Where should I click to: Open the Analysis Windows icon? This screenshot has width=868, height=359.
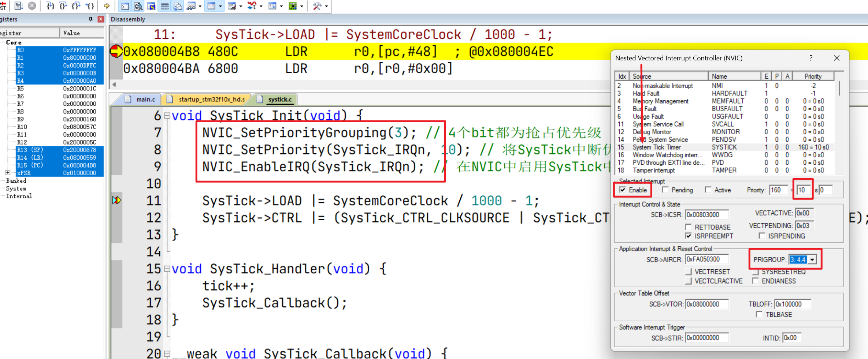[x=252, y=6]
